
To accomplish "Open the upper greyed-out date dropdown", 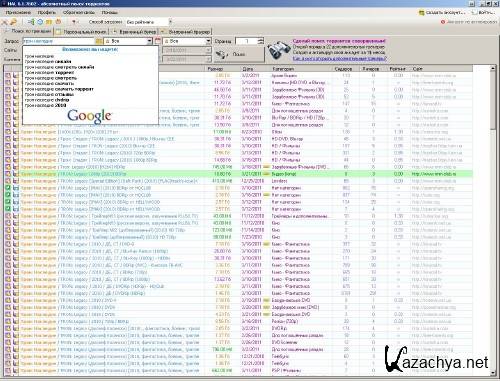I will coord(209,50).
